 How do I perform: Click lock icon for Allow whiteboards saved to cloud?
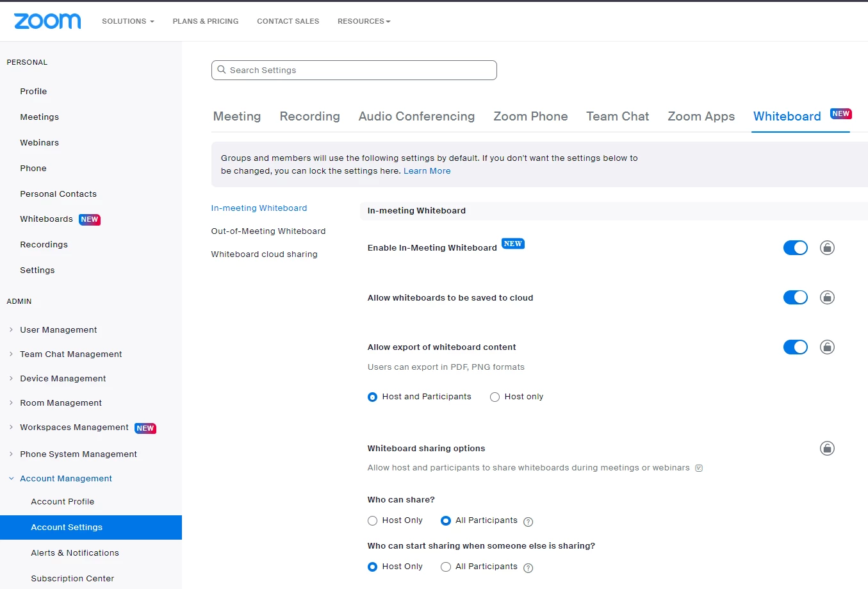pos(827,297)
